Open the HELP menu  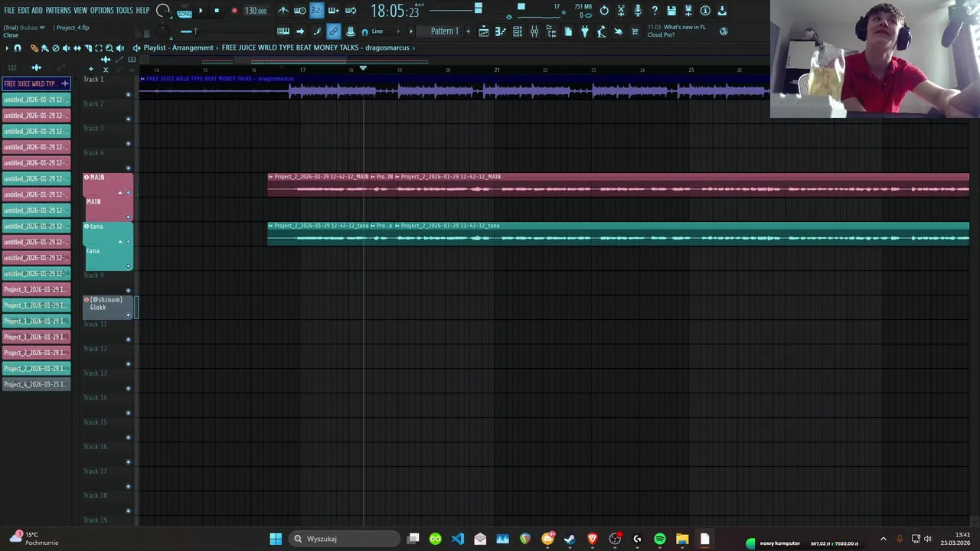pos(143,11)
